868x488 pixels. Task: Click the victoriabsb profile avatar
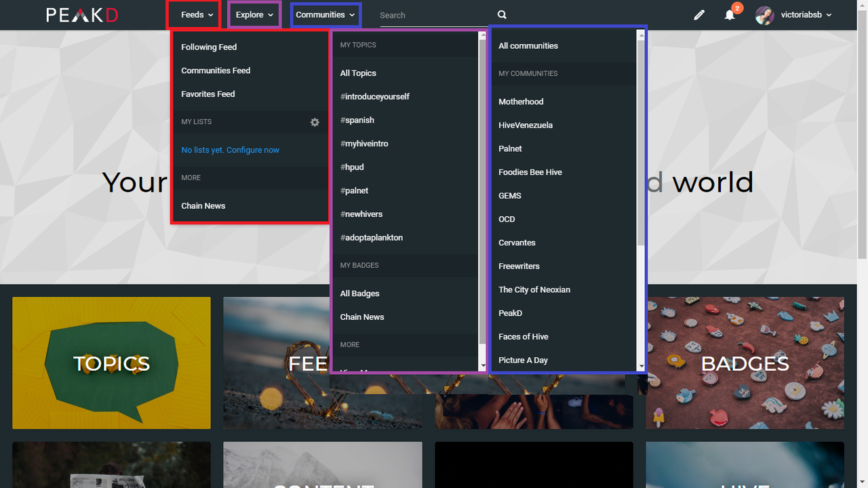[x=764, y=14]
